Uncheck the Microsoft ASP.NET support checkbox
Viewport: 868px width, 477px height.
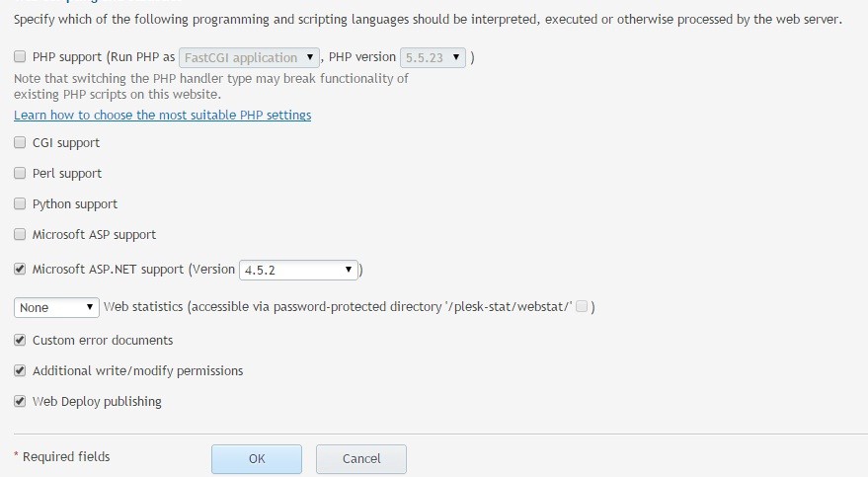[x=21, y=269]
